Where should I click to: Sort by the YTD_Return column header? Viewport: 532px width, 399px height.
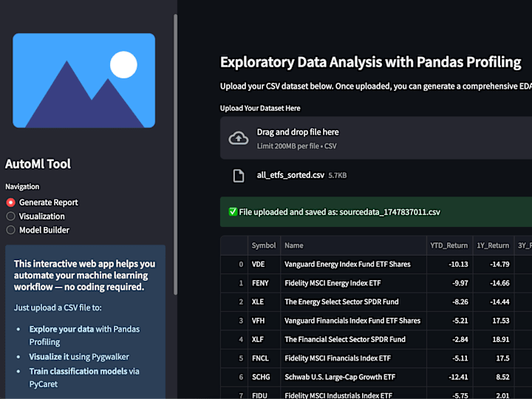(x=449, y=245)
